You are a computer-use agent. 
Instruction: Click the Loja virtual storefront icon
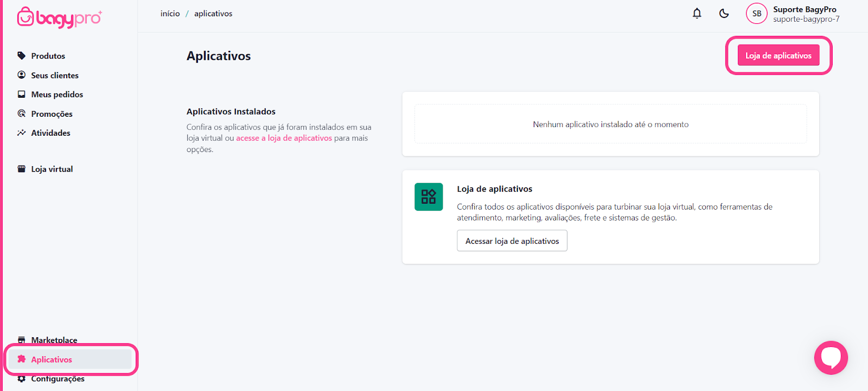click(x=22, y=169)
